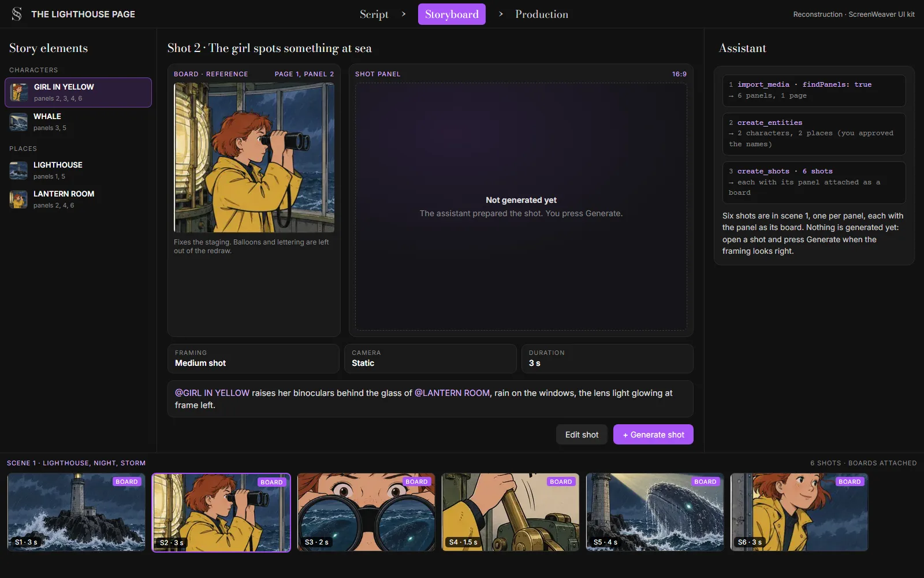Click the board reference image of panel 2
The image size is (924, 578).
pos(254,157)
